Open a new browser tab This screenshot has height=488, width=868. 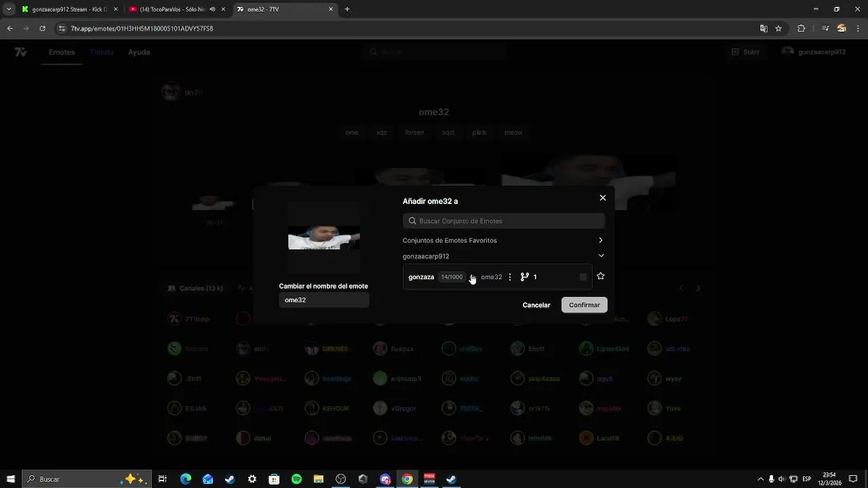pos(347,9)
